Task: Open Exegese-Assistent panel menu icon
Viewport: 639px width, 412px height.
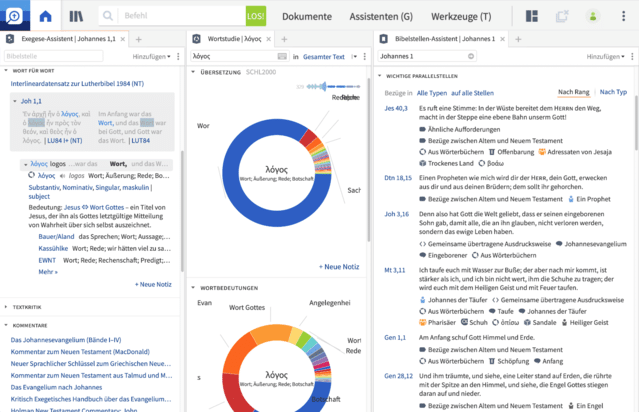Action: 9,38
